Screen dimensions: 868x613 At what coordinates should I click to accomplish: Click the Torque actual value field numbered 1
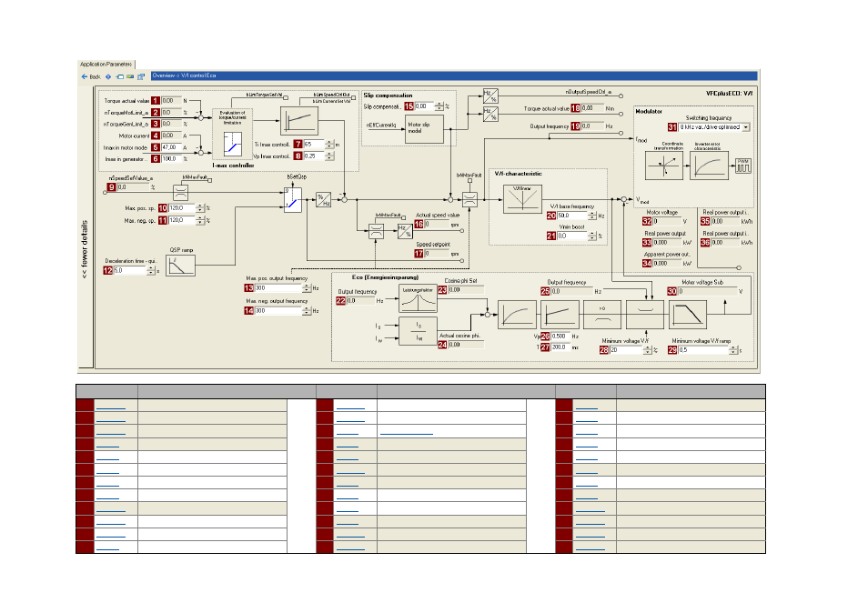tap(171, 101)
